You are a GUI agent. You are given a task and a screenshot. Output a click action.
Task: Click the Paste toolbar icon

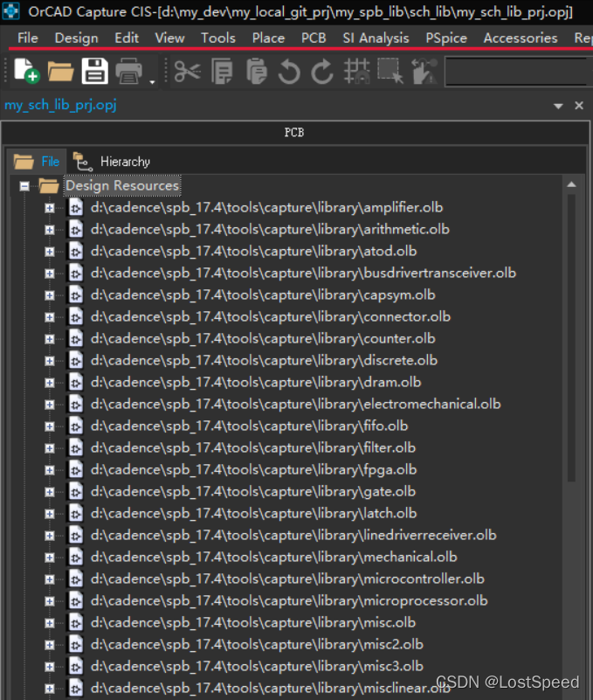pyautogui.click(x=256, y=72)
